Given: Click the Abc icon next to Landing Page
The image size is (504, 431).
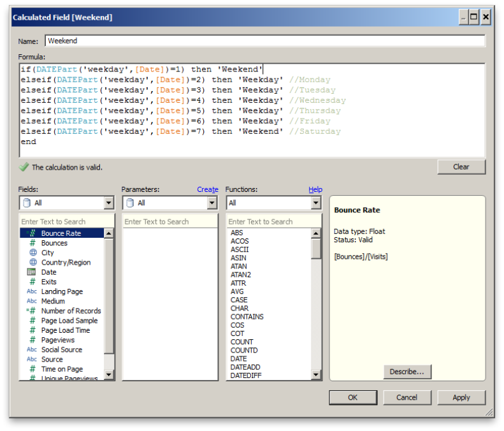Looking at the screenshot, I should 32,291.
